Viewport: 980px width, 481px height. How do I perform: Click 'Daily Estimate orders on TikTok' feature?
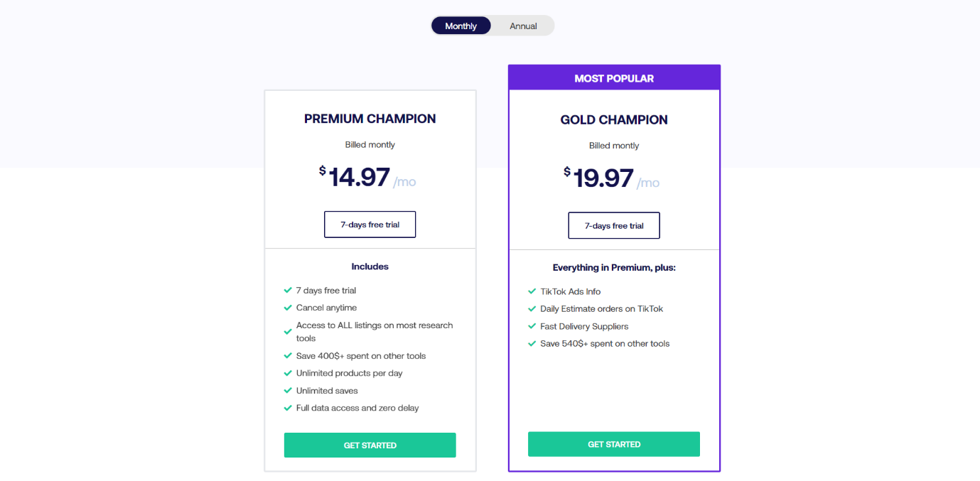pyautogui.click(x=601, y=309)
